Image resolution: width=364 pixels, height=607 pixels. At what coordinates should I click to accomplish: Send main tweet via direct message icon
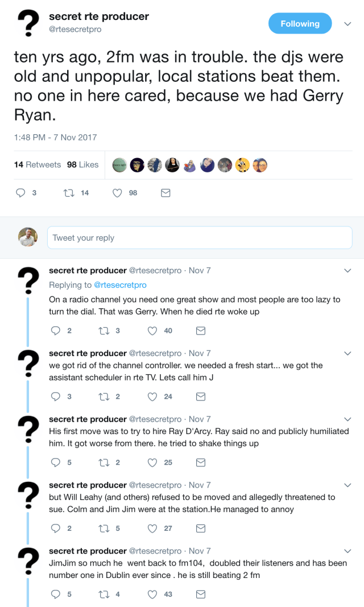click(166, 193)
